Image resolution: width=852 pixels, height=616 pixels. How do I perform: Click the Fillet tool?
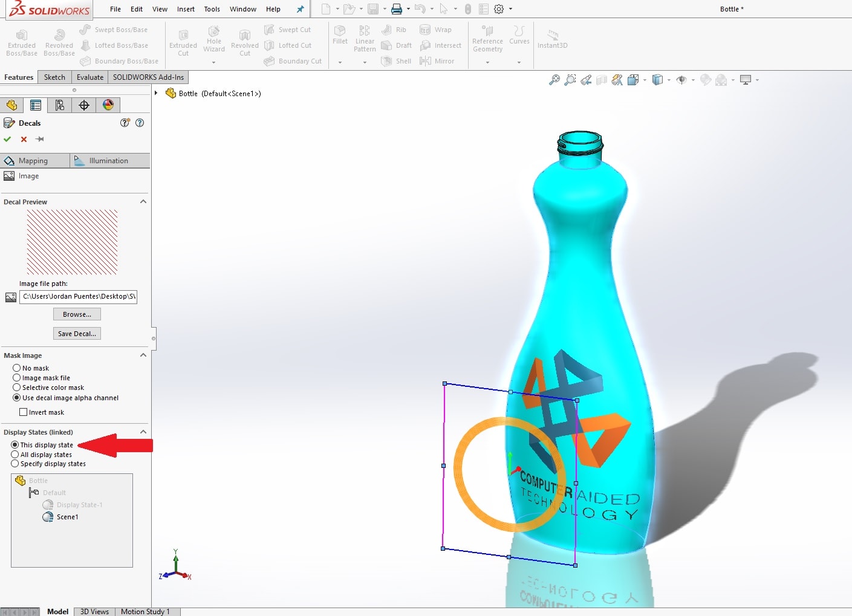340,35
